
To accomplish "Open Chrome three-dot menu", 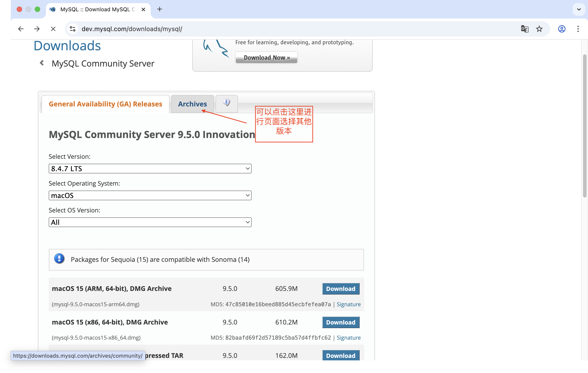I will click(x=578, y=29).
